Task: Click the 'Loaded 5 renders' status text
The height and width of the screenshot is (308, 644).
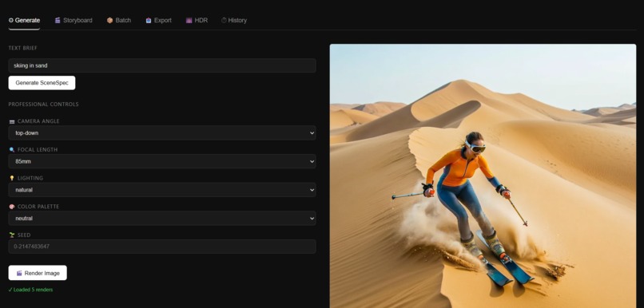Action: point(30,290)
